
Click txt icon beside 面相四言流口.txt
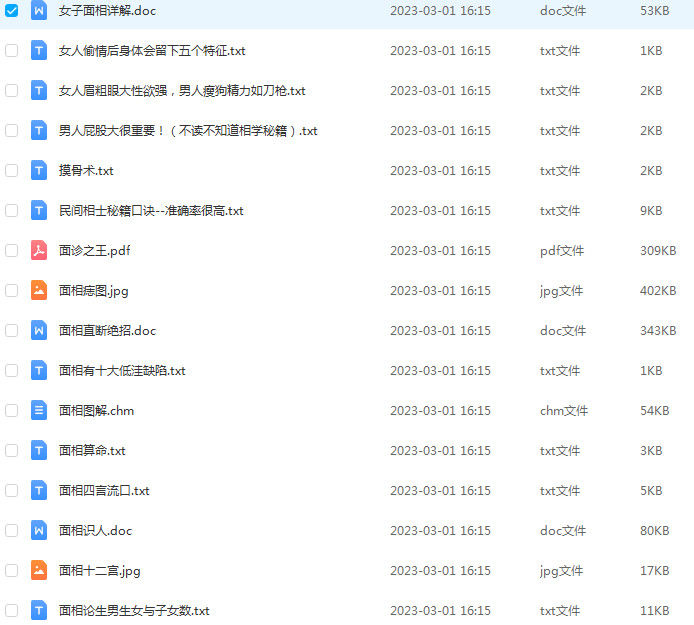tap(39, 490)
